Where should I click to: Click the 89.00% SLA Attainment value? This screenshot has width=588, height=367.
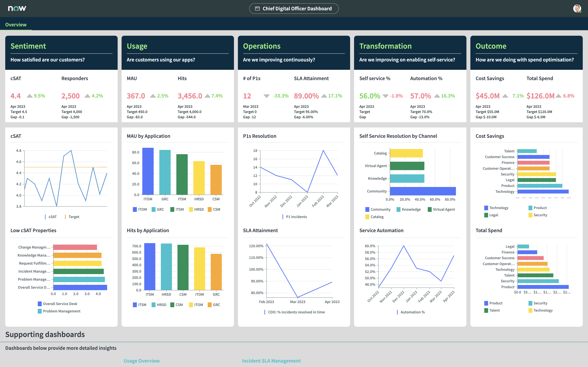(x=306, y=96)
